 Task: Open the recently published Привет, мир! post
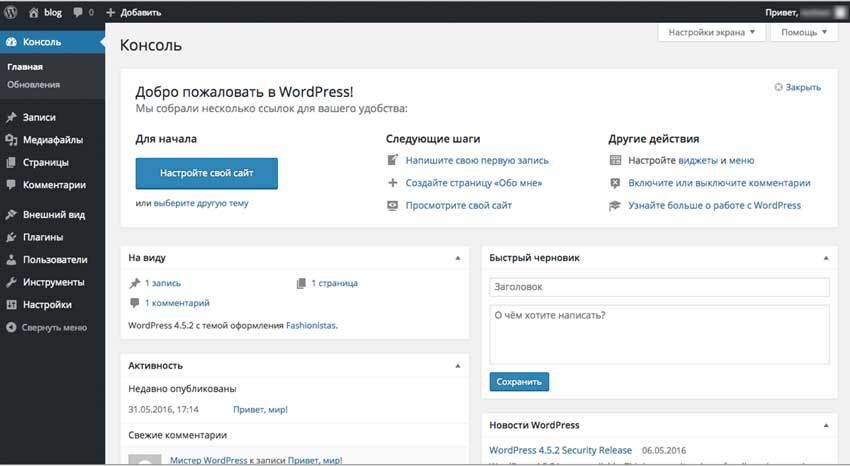[260, 410]
